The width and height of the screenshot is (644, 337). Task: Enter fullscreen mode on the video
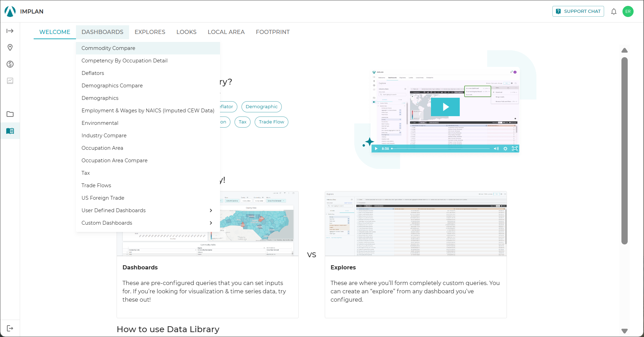click(515, 148)
